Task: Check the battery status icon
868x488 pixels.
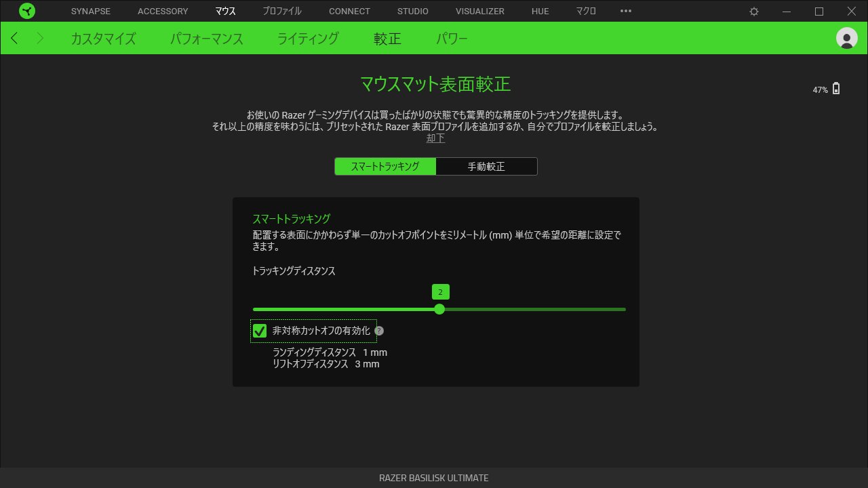Action: point(836,89)
